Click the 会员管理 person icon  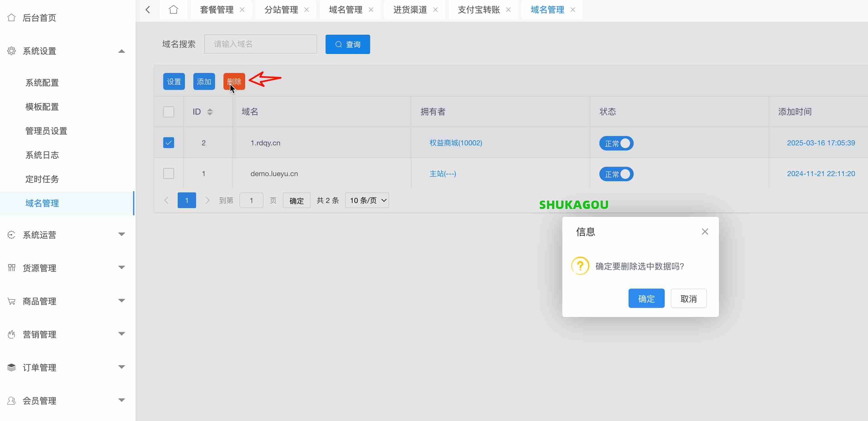coord(11,400)
